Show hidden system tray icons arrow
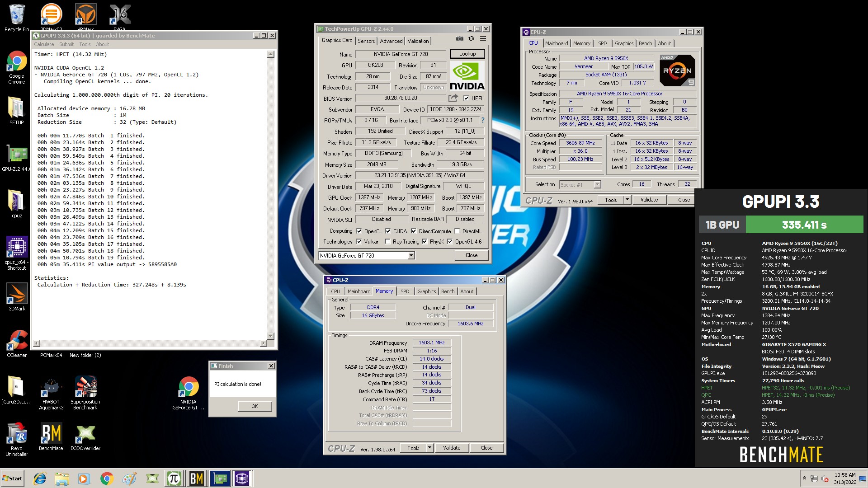The image size is (868, 488). tap(804, 478)
